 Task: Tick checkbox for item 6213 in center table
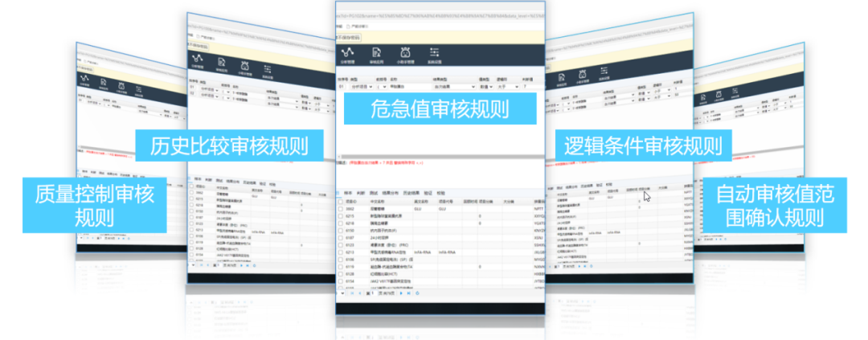click(x=341, y=252)
